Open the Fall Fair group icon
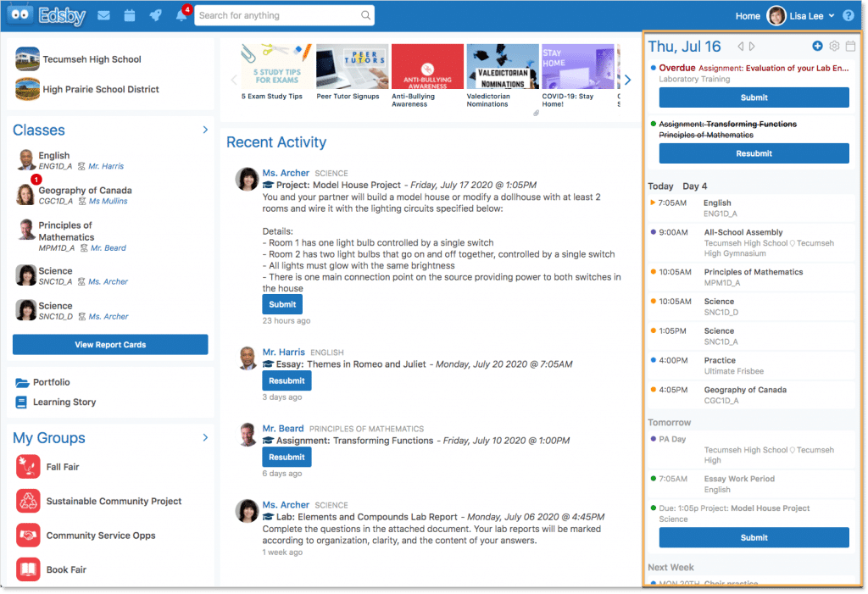The image size is (868, 594). click(28, 467)
